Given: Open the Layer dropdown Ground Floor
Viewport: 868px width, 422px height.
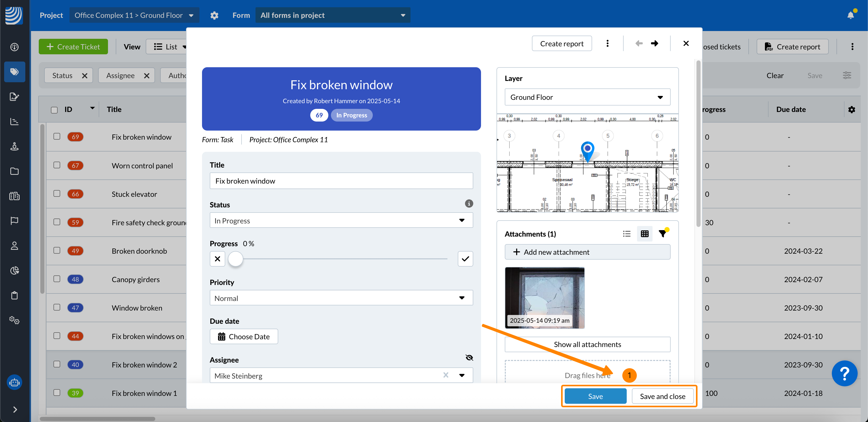Looking at the screenshot, I should 587,97.
